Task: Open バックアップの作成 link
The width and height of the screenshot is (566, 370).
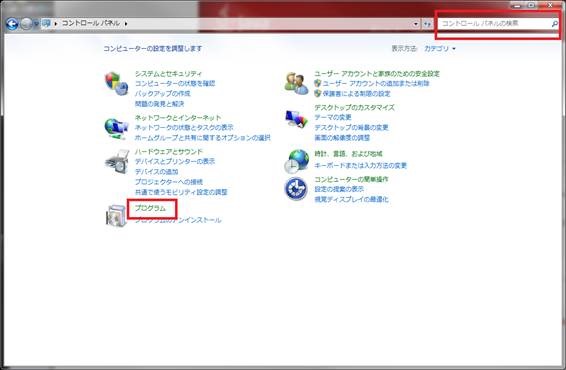Action: pyautogui.click(x=162, y=93)
